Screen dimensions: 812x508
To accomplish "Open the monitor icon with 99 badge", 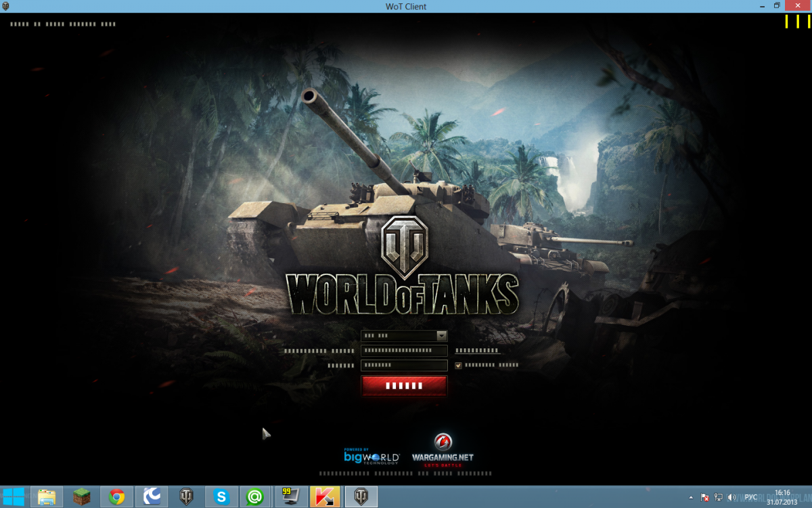I will coord(291,496).
